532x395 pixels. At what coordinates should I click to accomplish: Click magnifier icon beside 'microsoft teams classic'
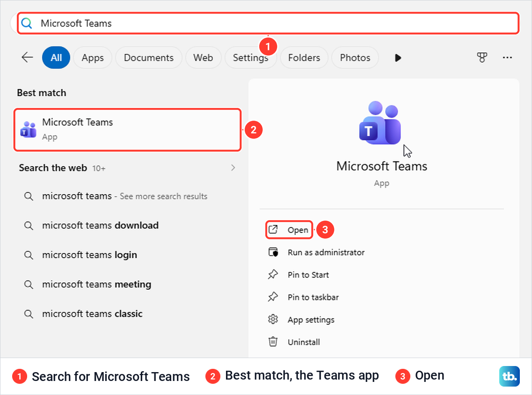[29, 314]
